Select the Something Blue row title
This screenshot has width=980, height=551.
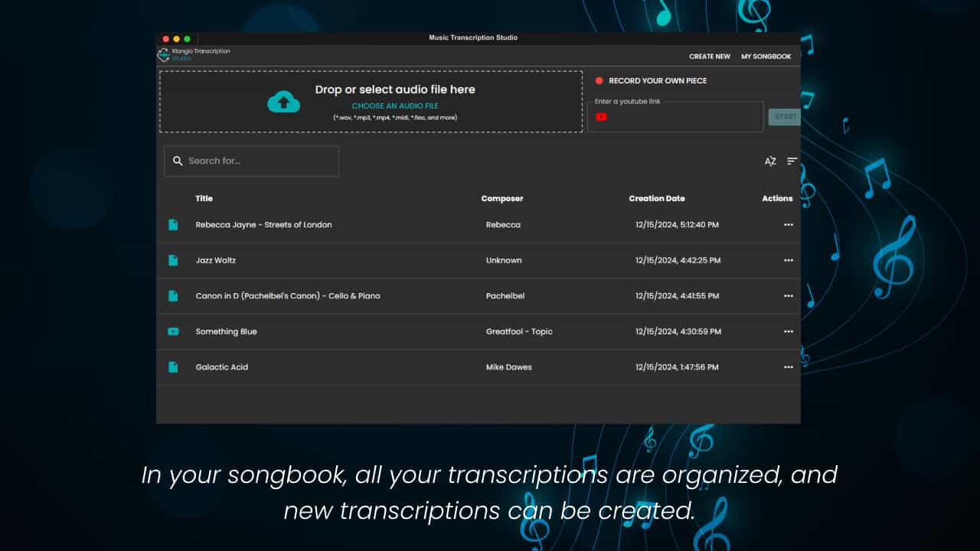[226, 331]
